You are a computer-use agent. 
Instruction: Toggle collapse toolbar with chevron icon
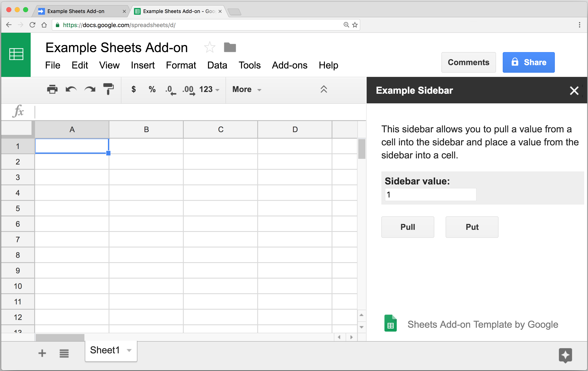[324, 89]
